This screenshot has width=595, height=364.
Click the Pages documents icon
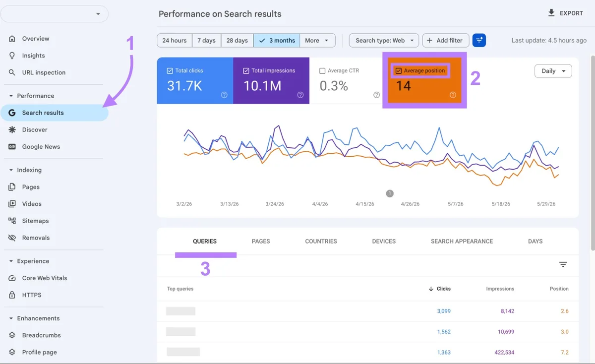tap(12, 187)
